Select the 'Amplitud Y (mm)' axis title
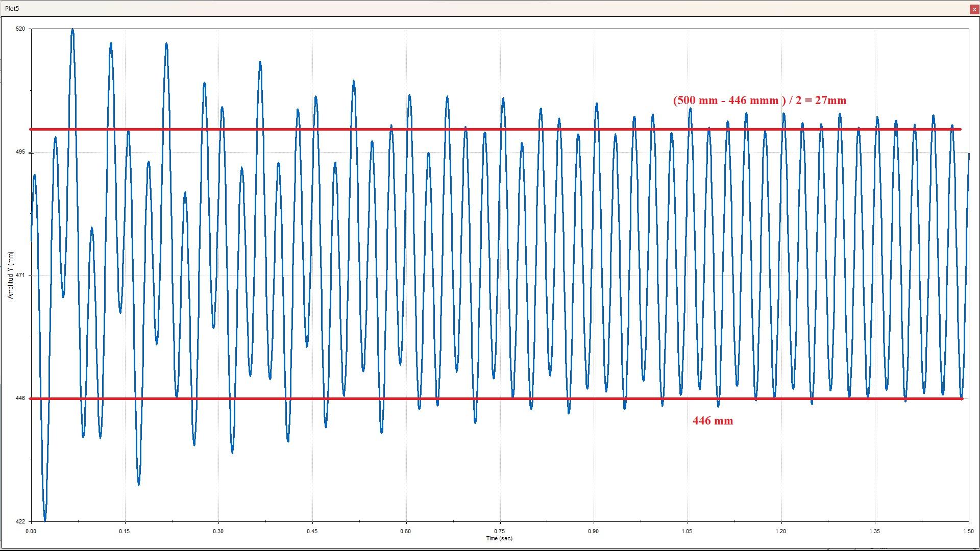 point(10,275)
